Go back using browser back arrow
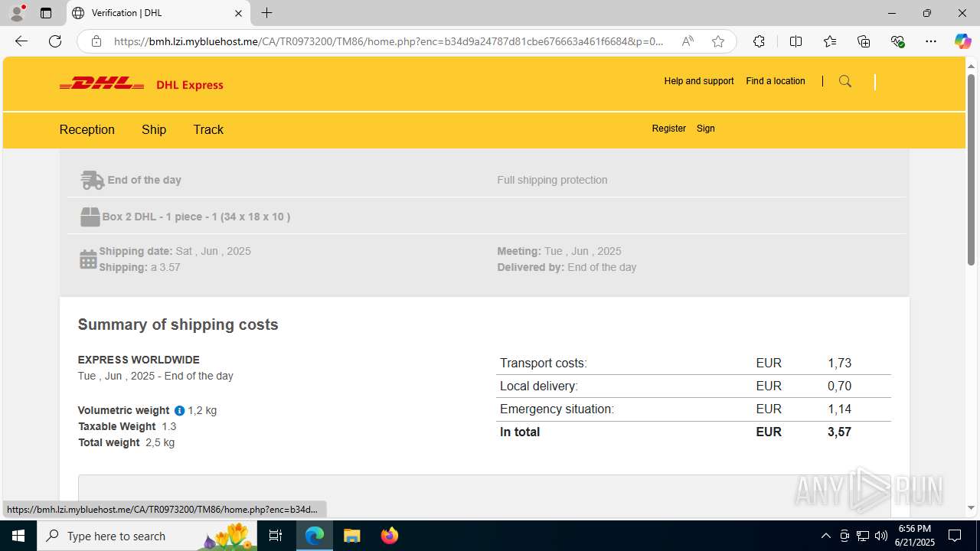Screen dimensions: 980x551 tap(21, 41)
